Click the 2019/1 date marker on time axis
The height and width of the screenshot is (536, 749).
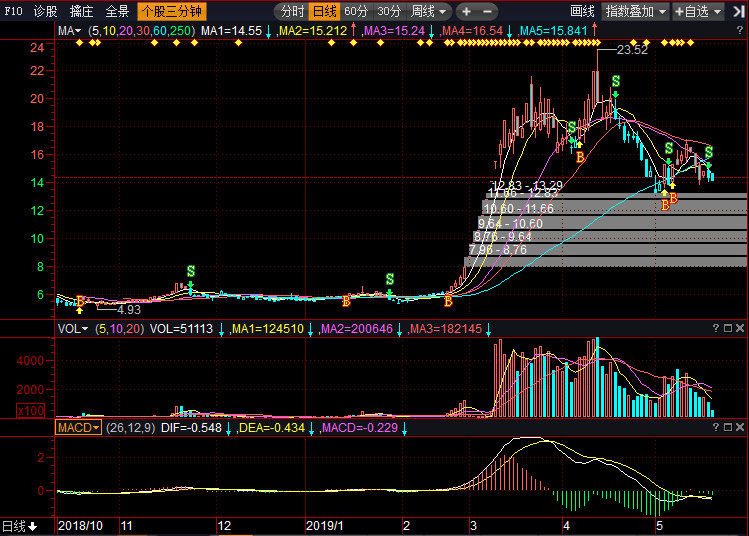pos(323,525)
